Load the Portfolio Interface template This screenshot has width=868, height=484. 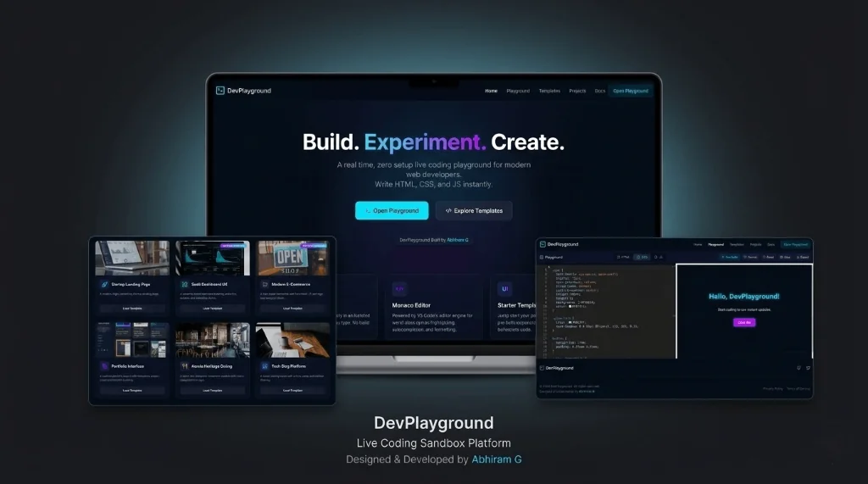[x=132, y=391]
